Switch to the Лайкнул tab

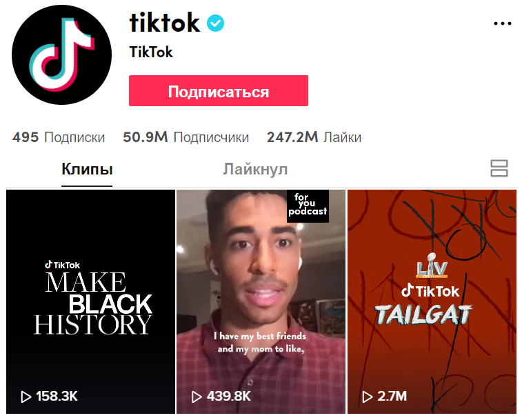255,169
